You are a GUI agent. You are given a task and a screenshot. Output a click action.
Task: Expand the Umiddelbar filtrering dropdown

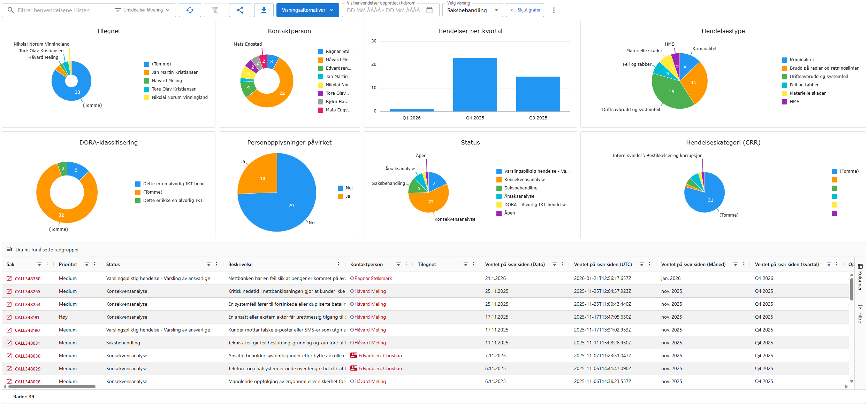142,10
